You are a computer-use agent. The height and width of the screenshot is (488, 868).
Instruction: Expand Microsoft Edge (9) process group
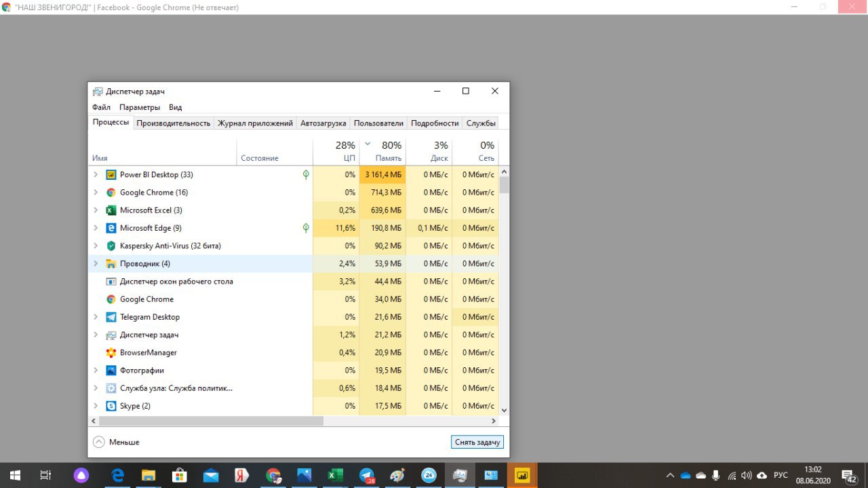click(x=96, y=228)
